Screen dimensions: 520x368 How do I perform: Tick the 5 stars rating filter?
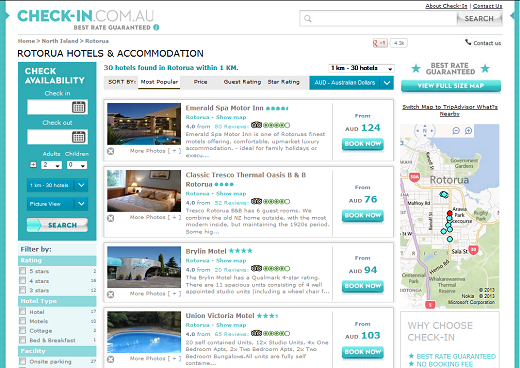(x=23, y=271)
